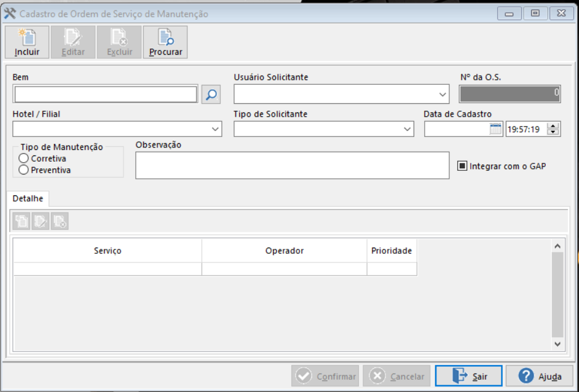
Task: Click the Sair exit button
Action: (468, 376)
